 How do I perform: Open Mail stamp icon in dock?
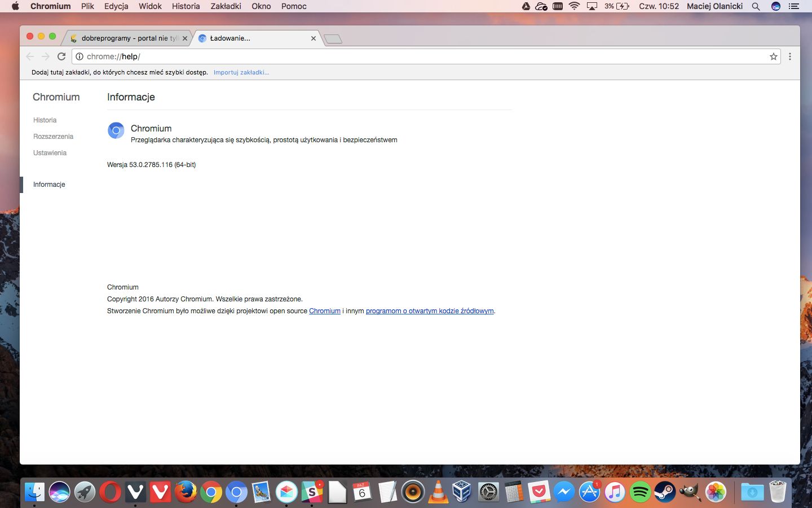click(261, 492)
